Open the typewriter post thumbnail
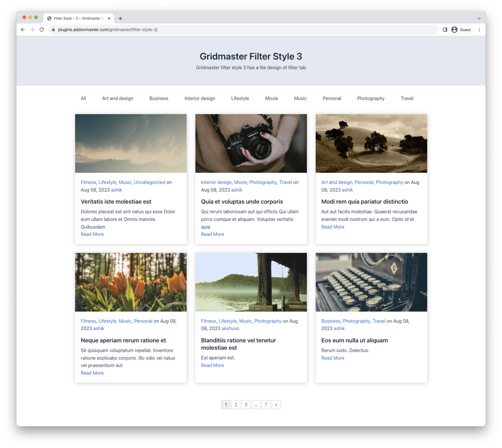 coord(371,282)
